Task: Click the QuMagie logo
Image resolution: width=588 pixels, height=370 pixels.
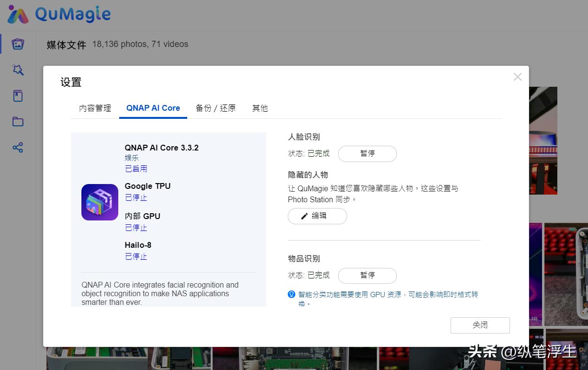Action: coord(57,14)
